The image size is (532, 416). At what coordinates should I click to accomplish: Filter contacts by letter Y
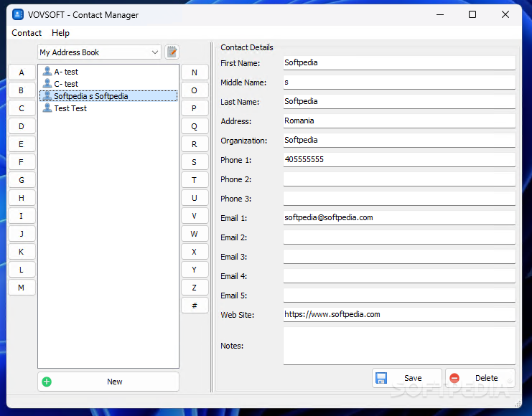click(x=195, y=270)
